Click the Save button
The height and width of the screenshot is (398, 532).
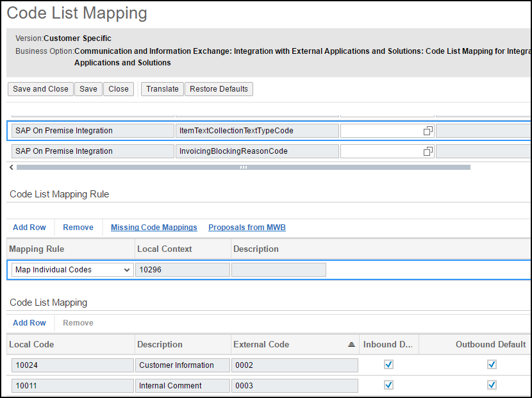coord(88,89)
